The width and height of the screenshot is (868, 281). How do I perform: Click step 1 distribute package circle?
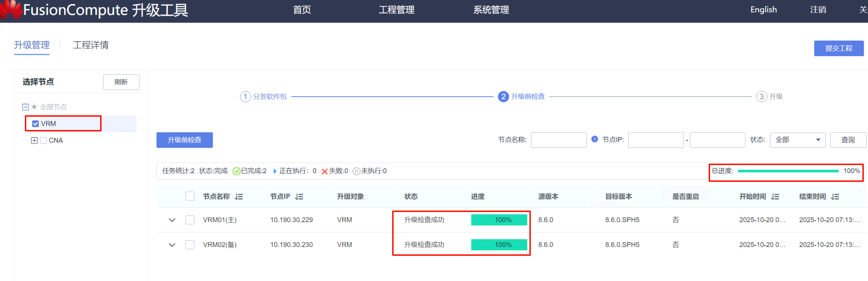245,96
